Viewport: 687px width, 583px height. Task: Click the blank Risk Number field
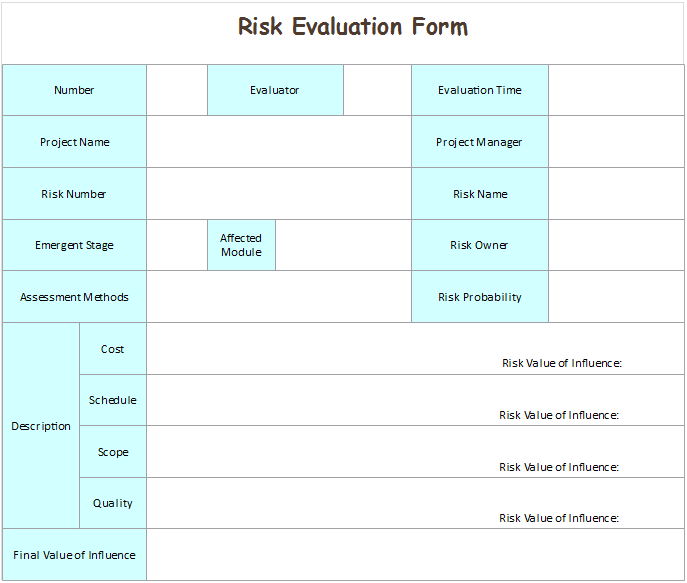pos(278,194)
